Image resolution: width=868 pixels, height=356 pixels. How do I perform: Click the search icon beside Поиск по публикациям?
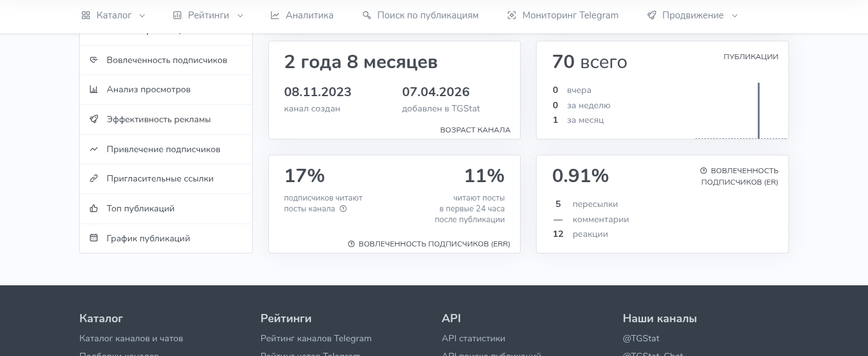pos(366,15)
